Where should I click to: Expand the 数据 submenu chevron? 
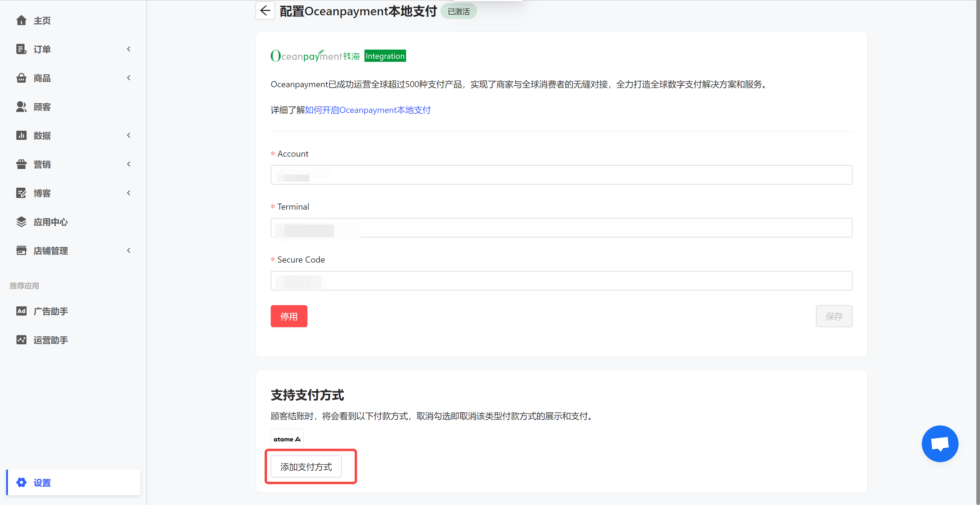coord(129,135)
